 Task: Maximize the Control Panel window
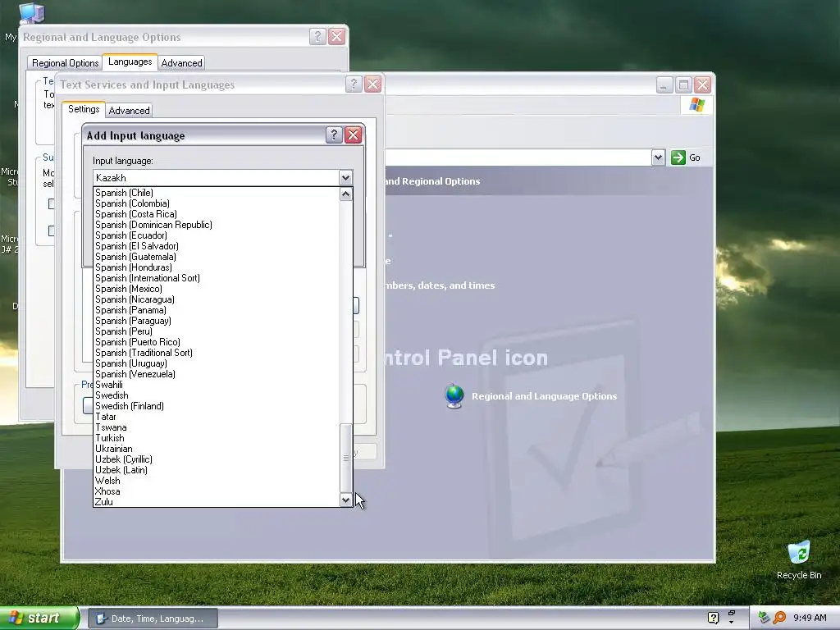[683, 84]
